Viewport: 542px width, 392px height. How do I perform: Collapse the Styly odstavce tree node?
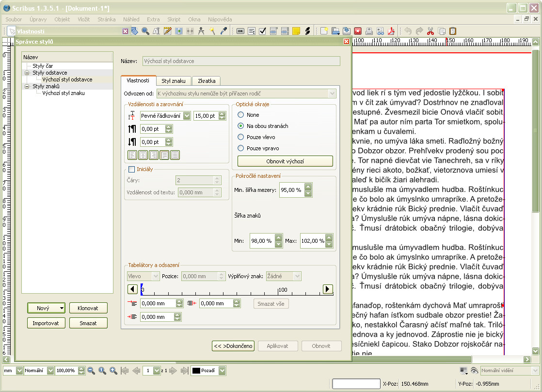click(27, 73)
